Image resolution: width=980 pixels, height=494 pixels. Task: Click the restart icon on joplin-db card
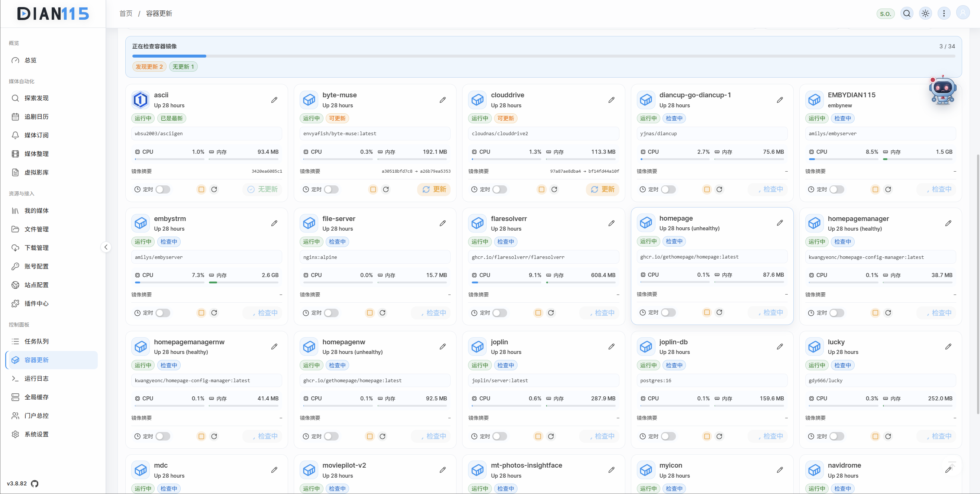(719, 436)
